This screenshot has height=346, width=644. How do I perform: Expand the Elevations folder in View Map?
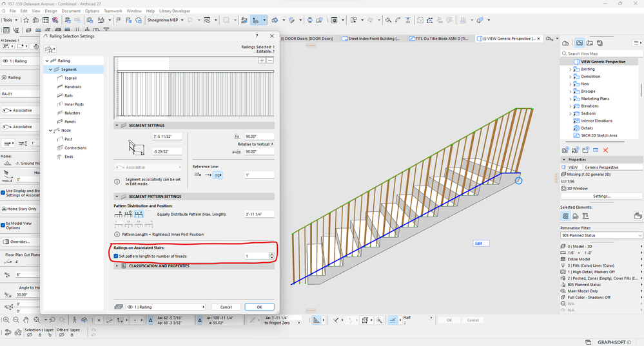pyautogui.click(x=570, y=106)
